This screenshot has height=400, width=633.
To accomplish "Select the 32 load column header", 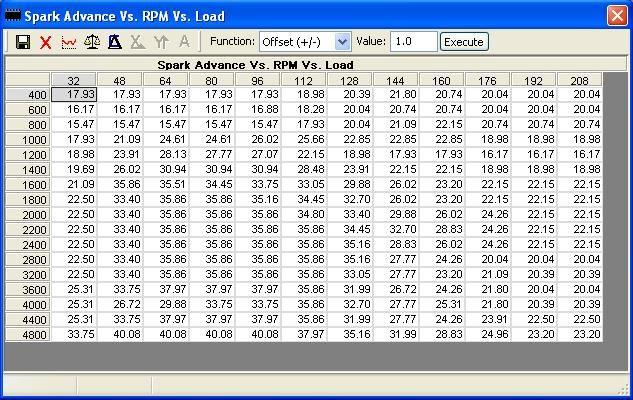I will 74,80.
